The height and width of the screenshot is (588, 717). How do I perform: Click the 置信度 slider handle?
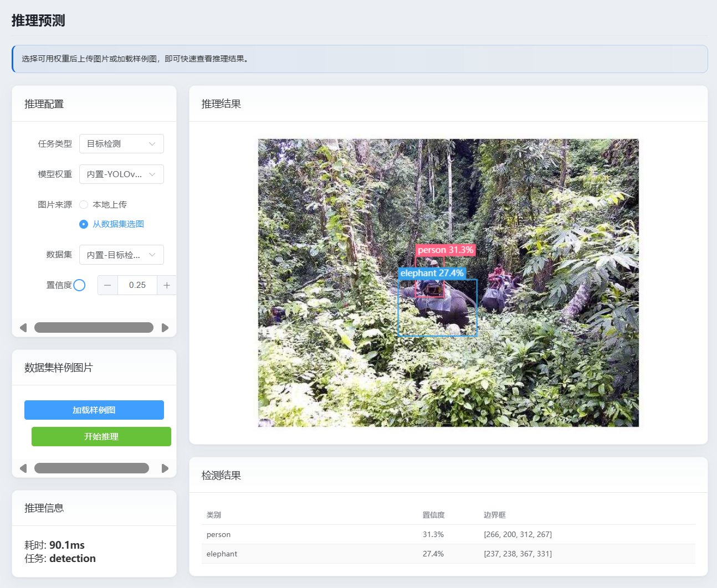click(79, 285)
